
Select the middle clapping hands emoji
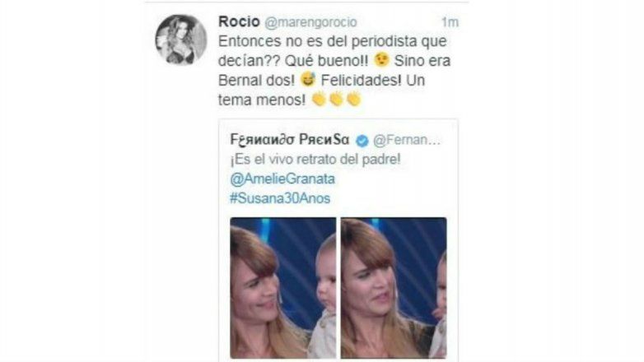(x=336, y=99)
